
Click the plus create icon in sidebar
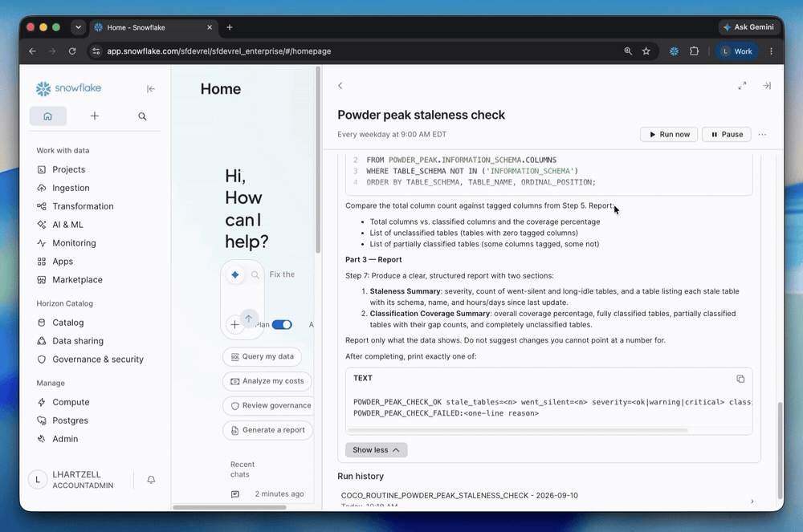pos(95,116)
